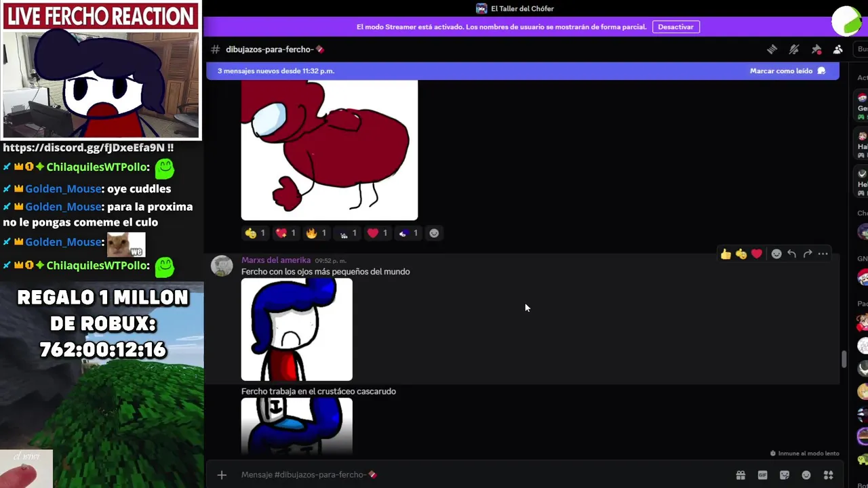Click the sparkling pink heart reaction
Screen dimensions: 868x488
285,233
